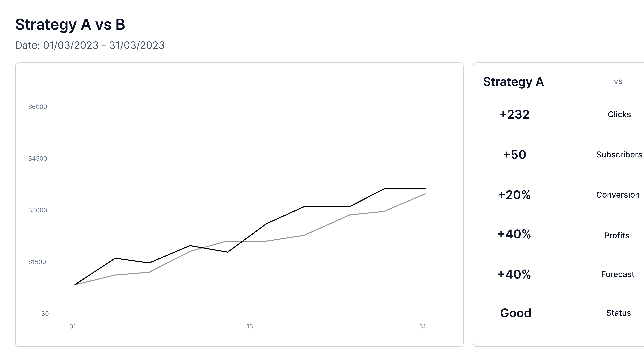Click the $6000 axis label

point(37,107)
